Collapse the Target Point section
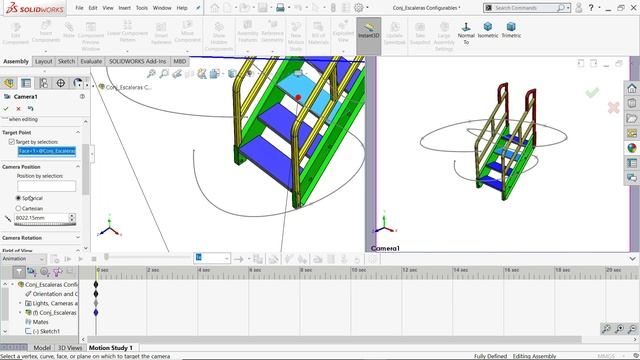The image size is (640, 360). pyautogui.click(x=78, y=132)
